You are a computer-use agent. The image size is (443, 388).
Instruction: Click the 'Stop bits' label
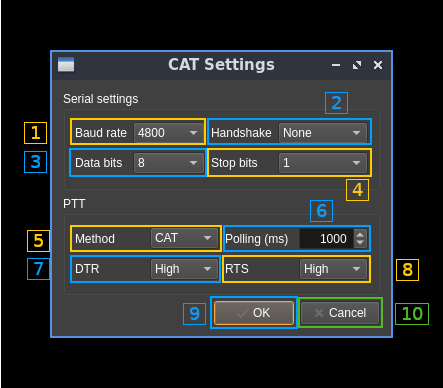pyautogui.click(x=234, y=163)
